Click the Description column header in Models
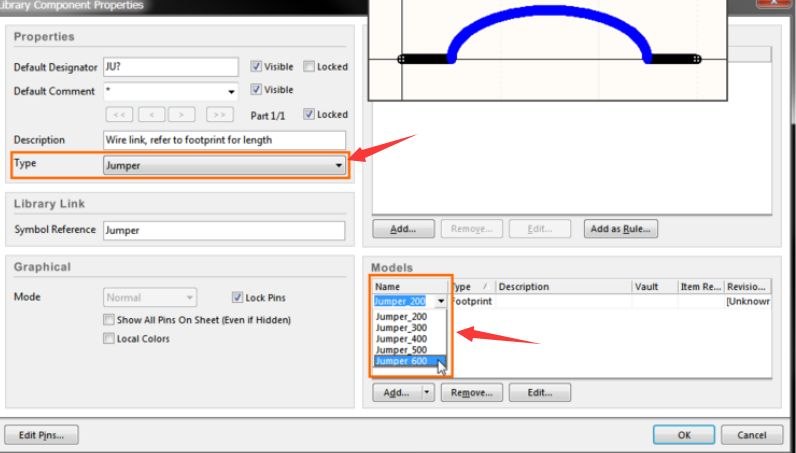Viewport: 796px width, 453px height. pos(563,286)
